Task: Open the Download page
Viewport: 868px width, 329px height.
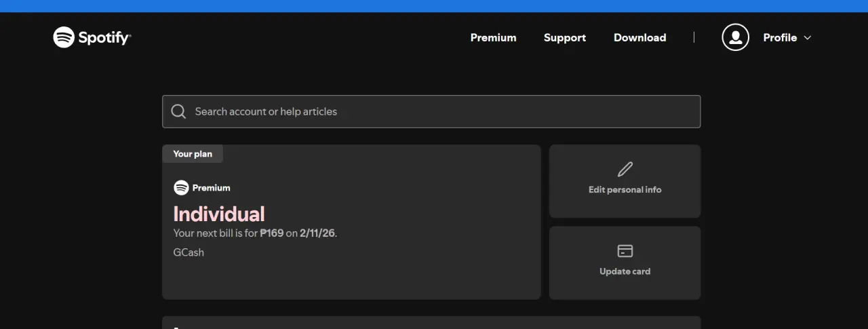Action: (639, 37)
